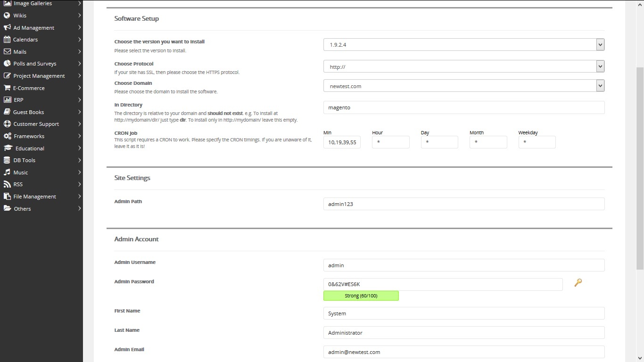Select the File Management sidebar item
Viewport: 644px width, 362px height.
pyautogui.click(x=34, y=197)
